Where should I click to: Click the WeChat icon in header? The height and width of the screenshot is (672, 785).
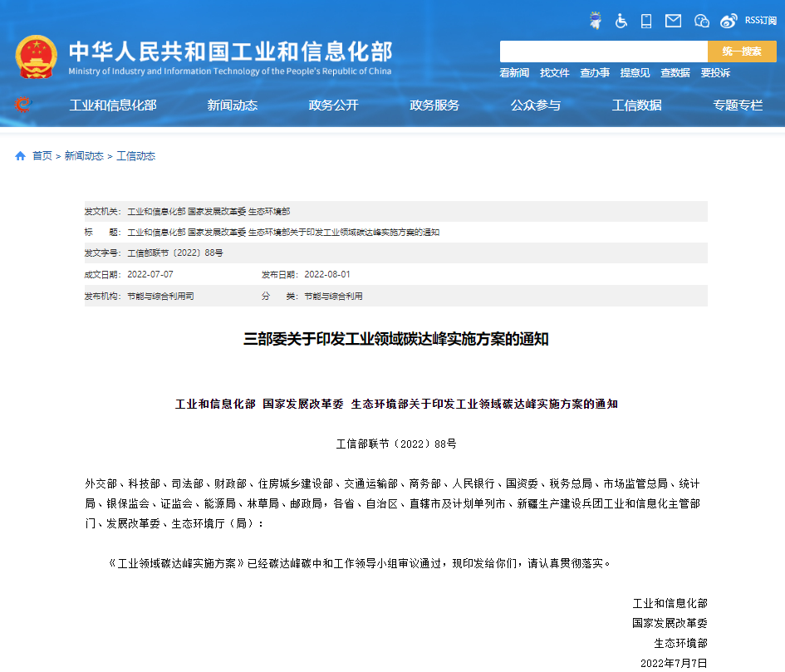click(x=701, y=21)
